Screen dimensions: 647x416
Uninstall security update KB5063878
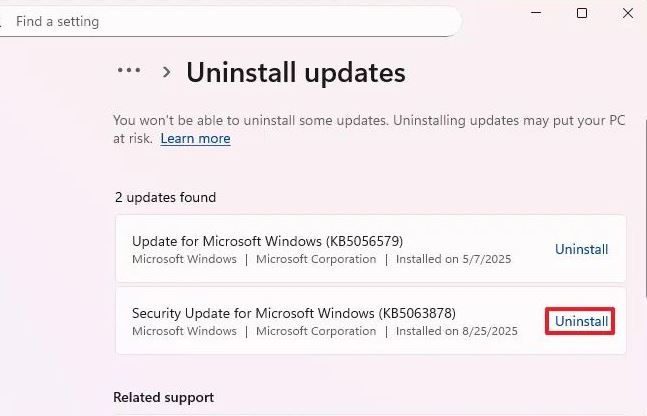[581, 321]
